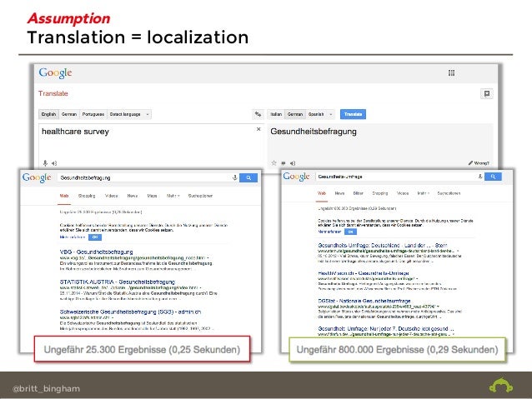Expand URL arrow under Schweizerische Gesundheitsbefragung result

point(113,318)
